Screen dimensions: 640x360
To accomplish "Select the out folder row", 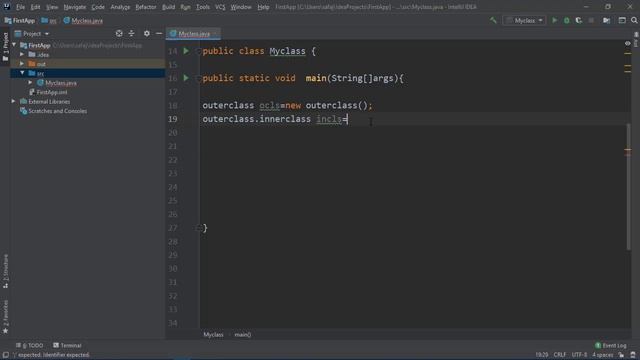I will (88, 64).
